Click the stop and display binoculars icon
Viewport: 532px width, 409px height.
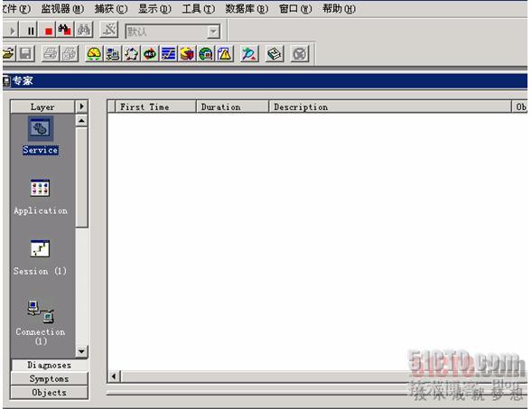click(x=64, y=30)
